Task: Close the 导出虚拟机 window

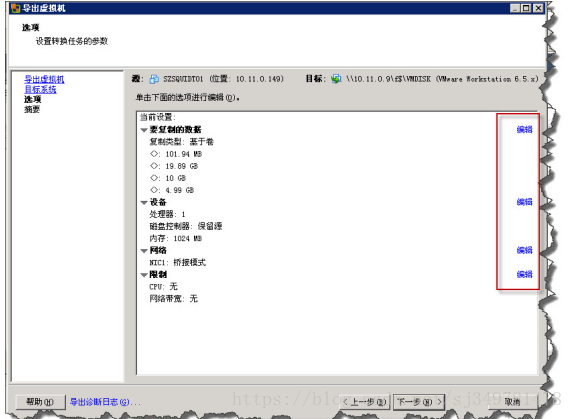Action: point(538,8)
